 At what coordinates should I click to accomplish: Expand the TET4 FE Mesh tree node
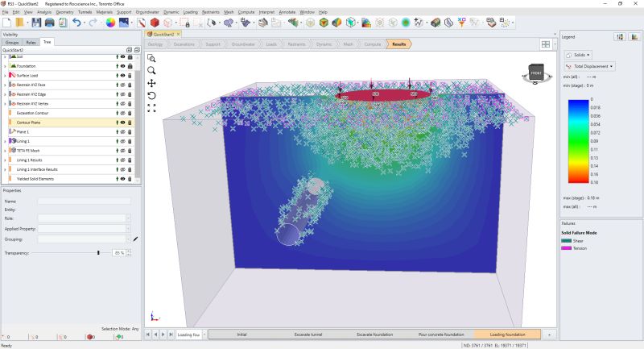pos(5,151)
